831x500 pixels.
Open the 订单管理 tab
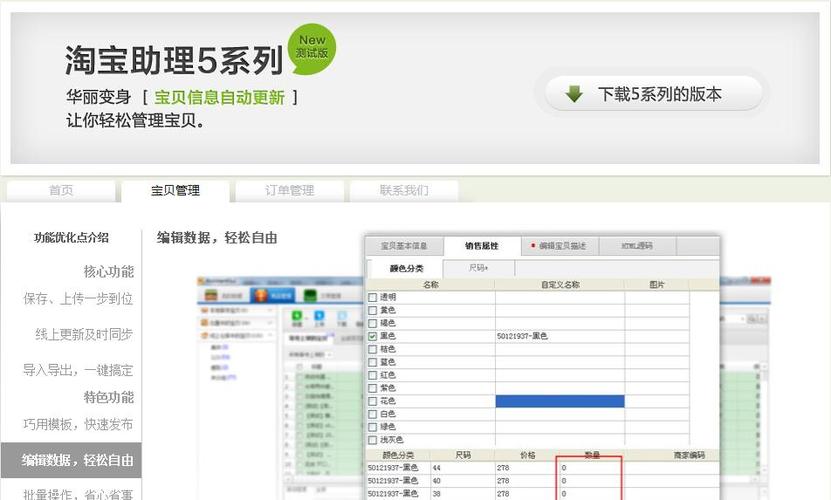(290, 190)
